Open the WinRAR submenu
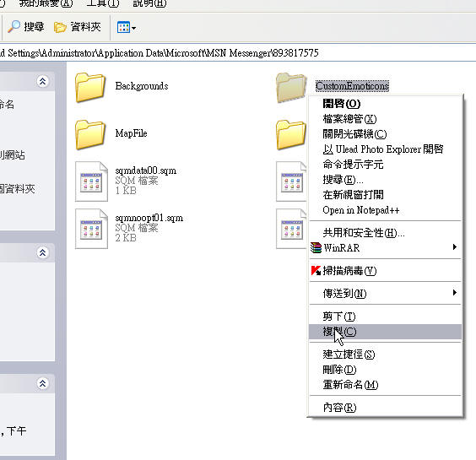The image size is (476, 460). (385, 248)
